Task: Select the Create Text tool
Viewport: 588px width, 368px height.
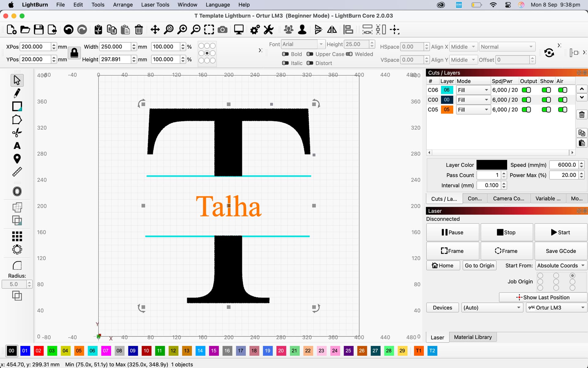Action: tap(17, 146)
